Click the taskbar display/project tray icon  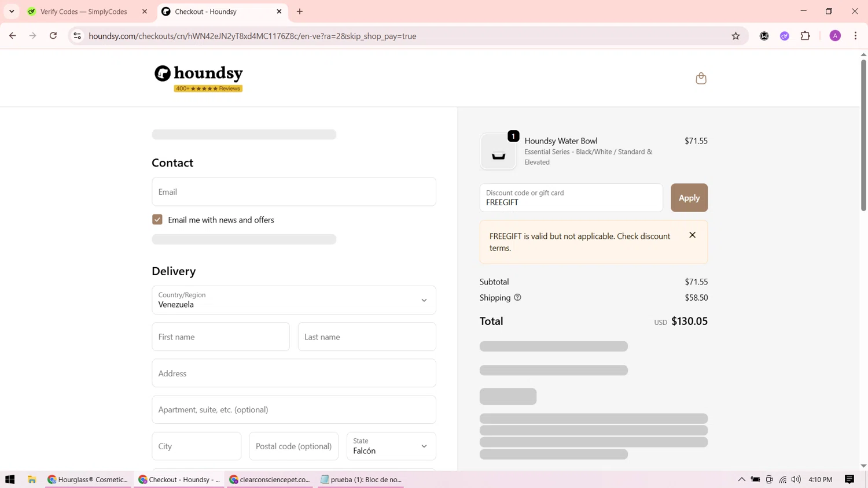coord(769,479)
